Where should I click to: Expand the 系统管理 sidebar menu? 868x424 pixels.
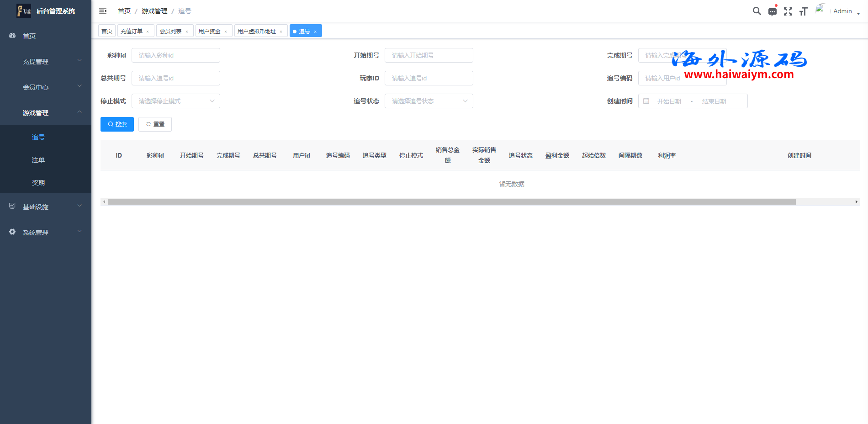point(46,232)
